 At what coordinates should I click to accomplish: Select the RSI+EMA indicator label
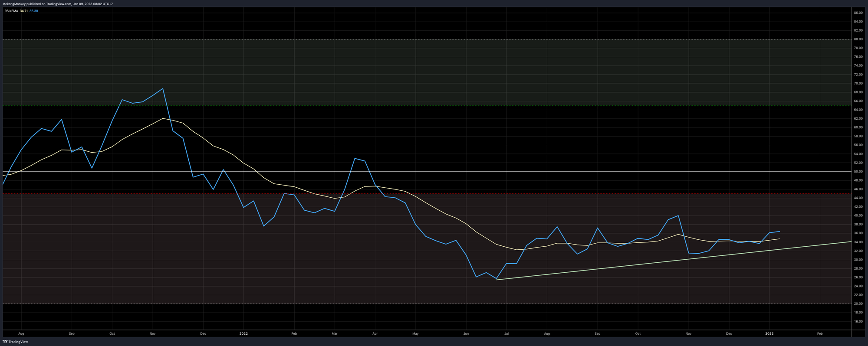tap(11, 11)
